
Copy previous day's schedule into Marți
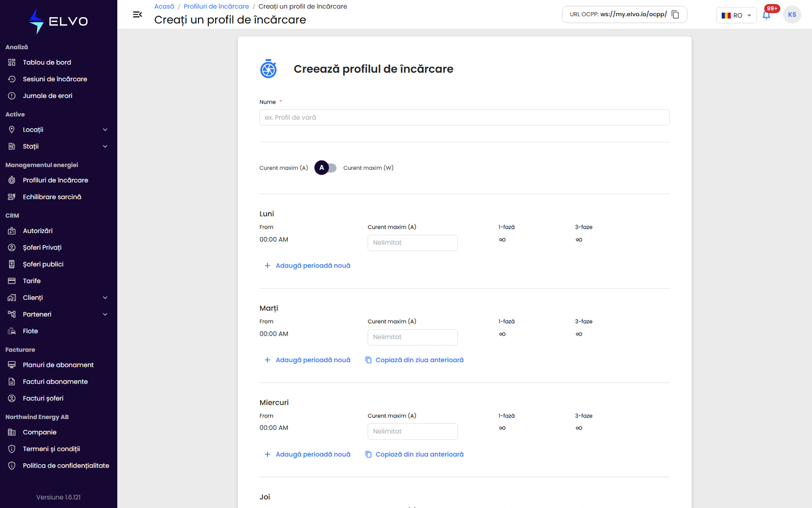point(414,360)
